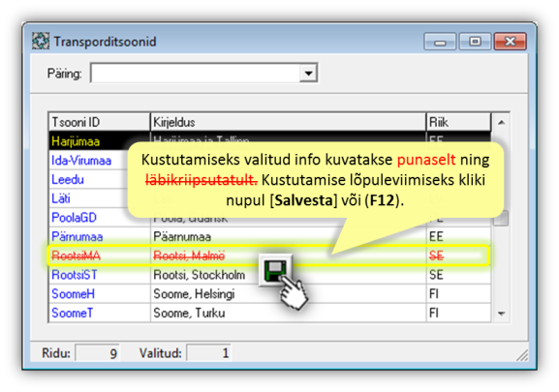Image resolution: width=559 pixels, height=392 pixels.
Task: Click the scrollbar down arrow
Action: [x=501, y=314]
